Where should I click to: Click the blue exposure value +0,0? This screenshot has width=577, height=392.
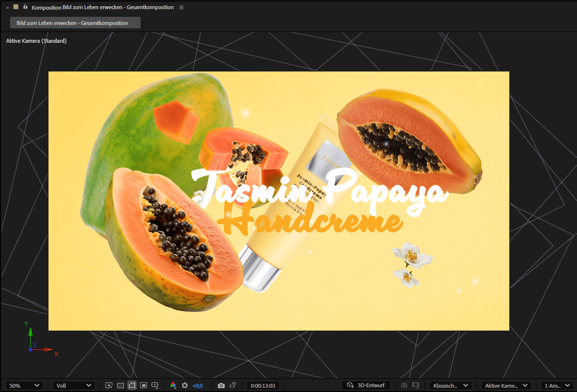coord(197,386)
